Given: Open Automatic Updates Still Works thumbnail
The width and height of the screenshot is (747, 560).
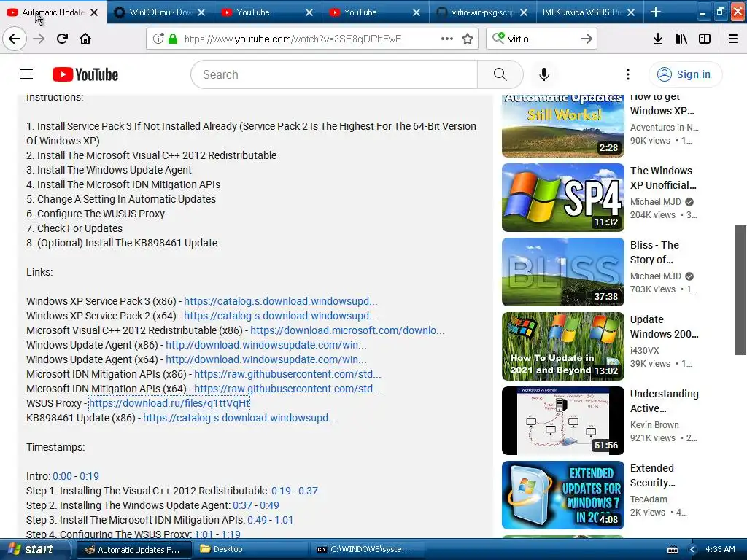Looking at the screenshot, I should click(562, 125).
